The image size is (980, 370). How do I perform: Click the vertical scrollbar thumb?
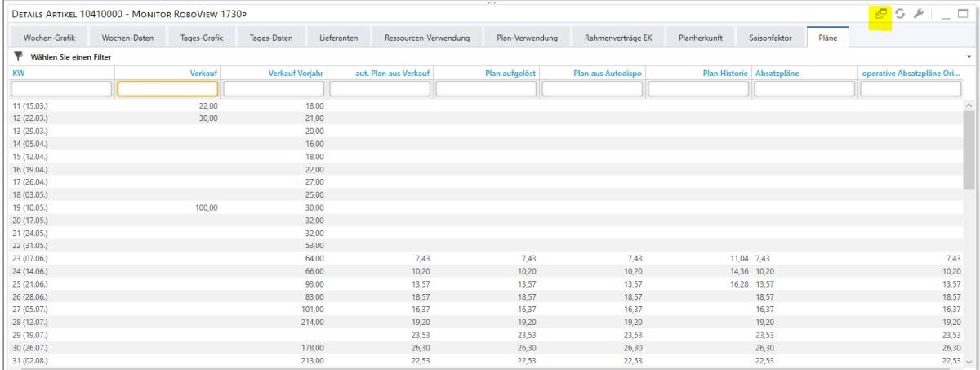click(x=969, y=150)
